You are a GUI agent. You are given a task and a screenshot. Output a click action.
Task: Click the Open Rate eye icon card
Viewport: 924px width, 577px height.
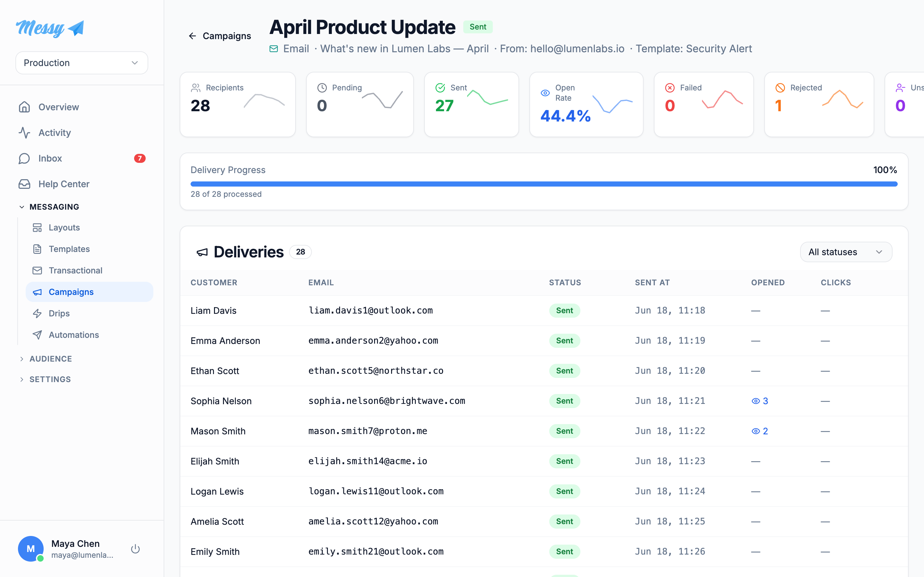(x=586, y=104)
